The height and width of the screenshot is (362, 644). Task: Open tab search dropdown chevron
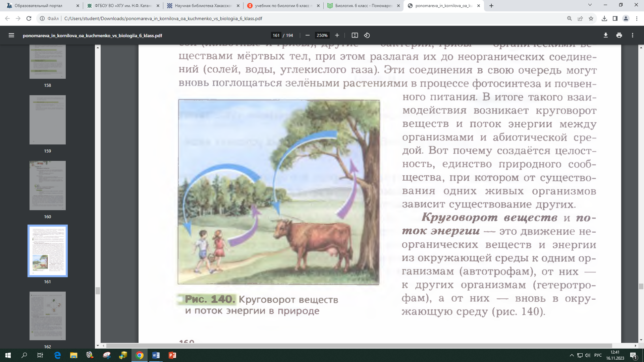pyautogui.click(x=590, y=5)
